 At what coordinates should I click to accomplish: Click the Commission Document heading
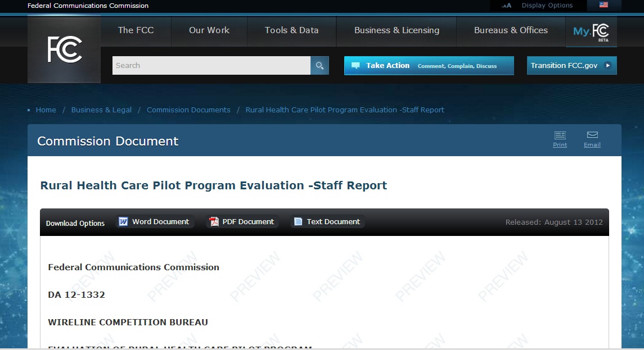point(107,141)
